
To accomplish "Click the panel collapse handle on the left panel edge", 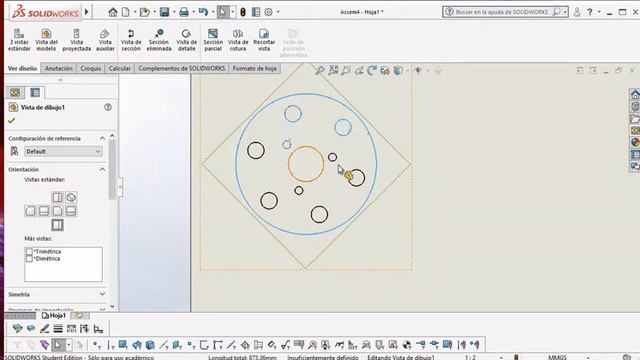I will tap(120, 187).
